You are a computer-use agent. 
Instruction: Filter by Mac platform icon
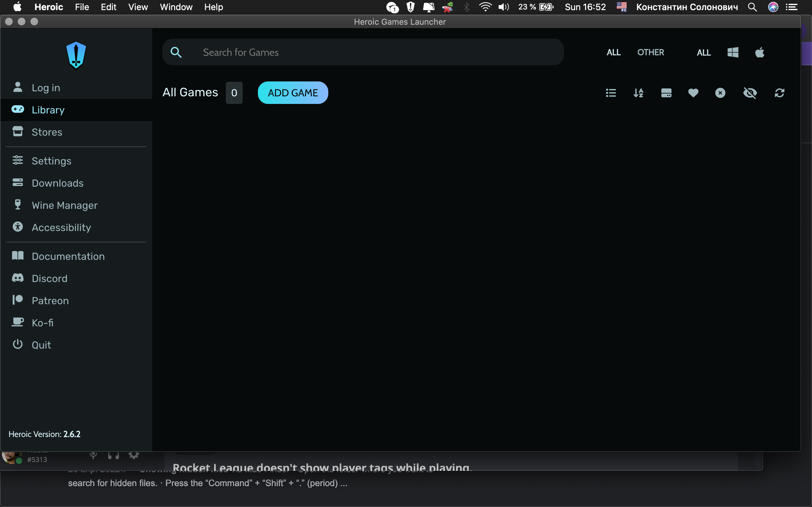pos(760,52)
